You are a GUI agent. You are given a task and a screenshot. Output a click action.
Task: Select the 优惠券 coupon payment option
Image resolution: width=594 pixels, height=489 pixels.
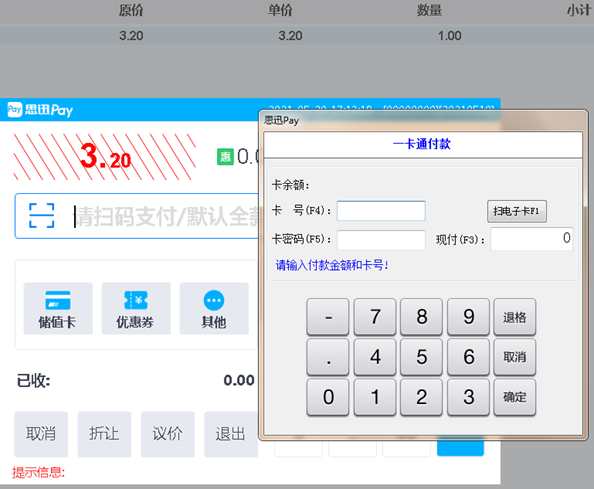[136, 308]
